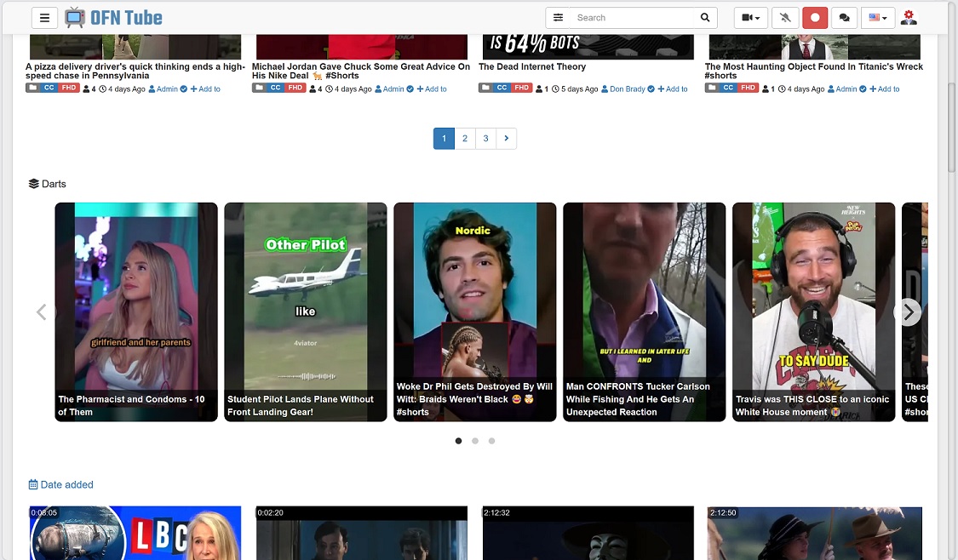The height and width of the screenshot is (560, 958).
Task: Click the user account avatar icon
Action: (908, 17)
